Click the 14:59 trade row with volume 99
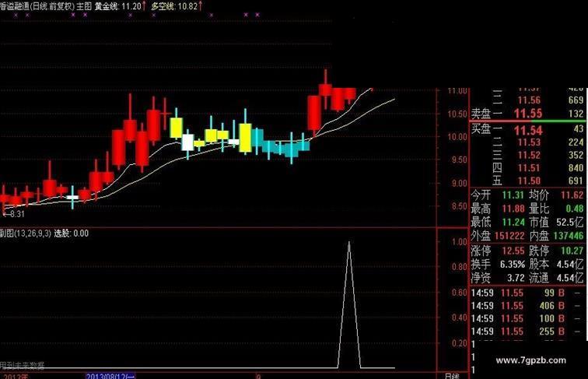This screenshot has height=379, width=588. [527, 293]
